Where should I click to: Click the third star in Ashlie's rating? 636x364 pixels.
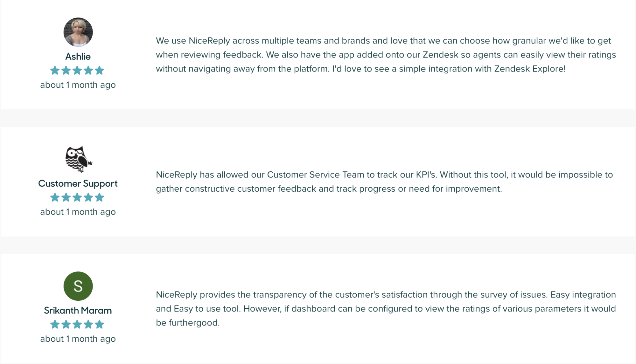(77, 70)
